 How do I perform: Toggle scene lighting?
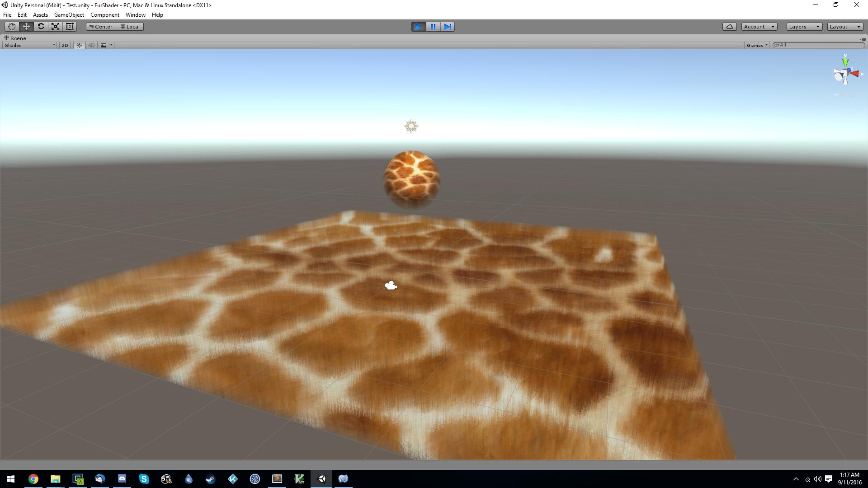click(x=79, y=45)
